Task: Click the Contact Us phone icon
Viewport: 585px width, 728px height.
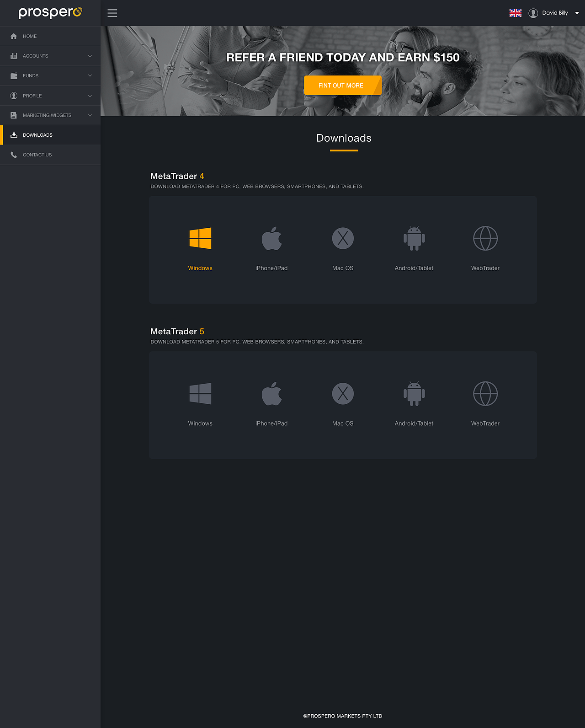Action: 14,155
